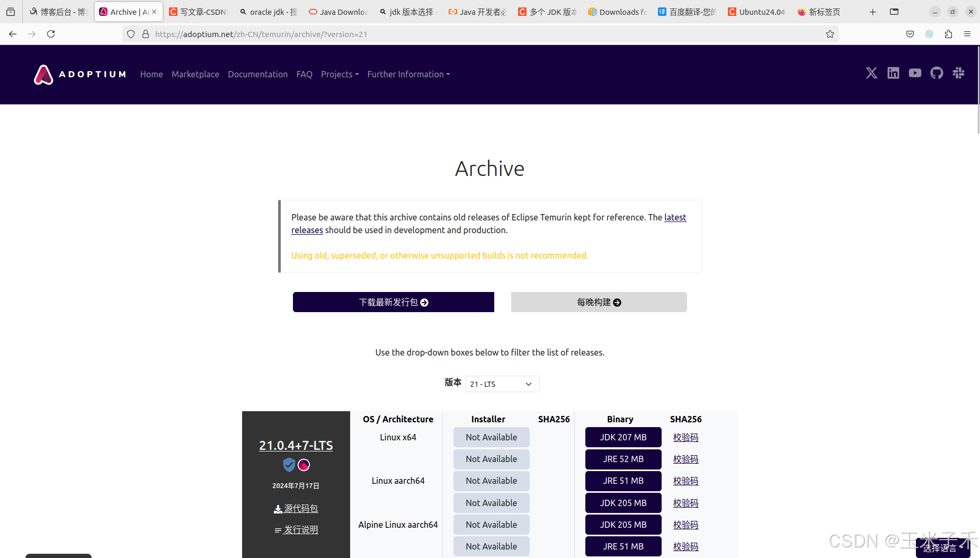980x558 pixels.
Task: Download the Linux aarch64 JRE 51 MB binary
Action: (623, 481)
